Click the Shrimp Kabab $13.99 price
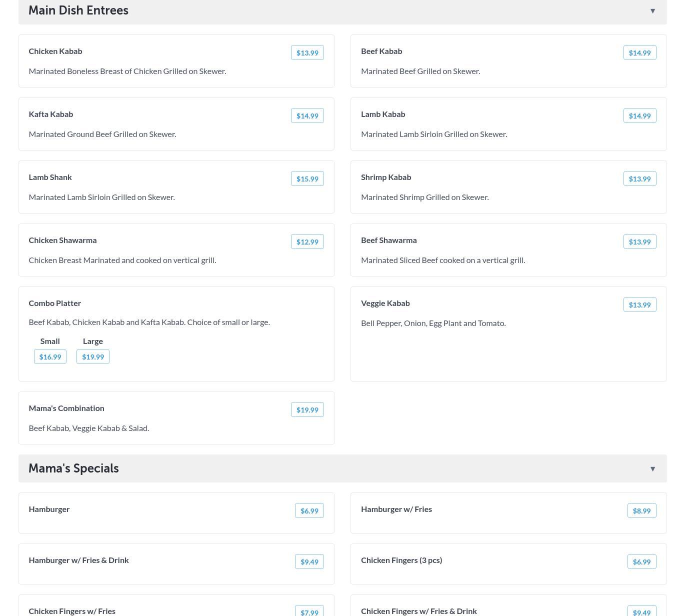 pos(639,179)
